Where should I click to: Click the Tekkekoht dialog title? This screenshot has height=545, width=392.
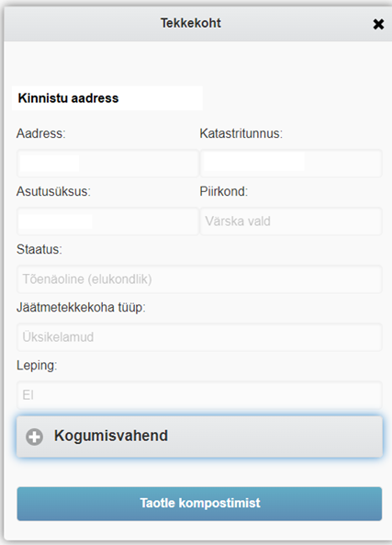pyautogui.click(x=191, y=23)
